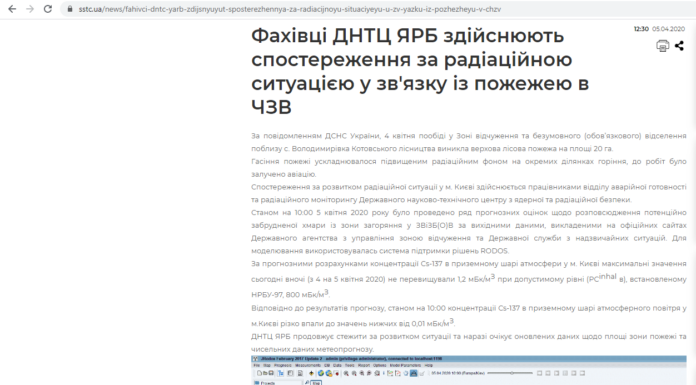Click the paragraph starting 'ДНТЦ ЯРБ продовжує стежити'
The height and width of the screenshot is (385, 696).
(x=469, y=342)
